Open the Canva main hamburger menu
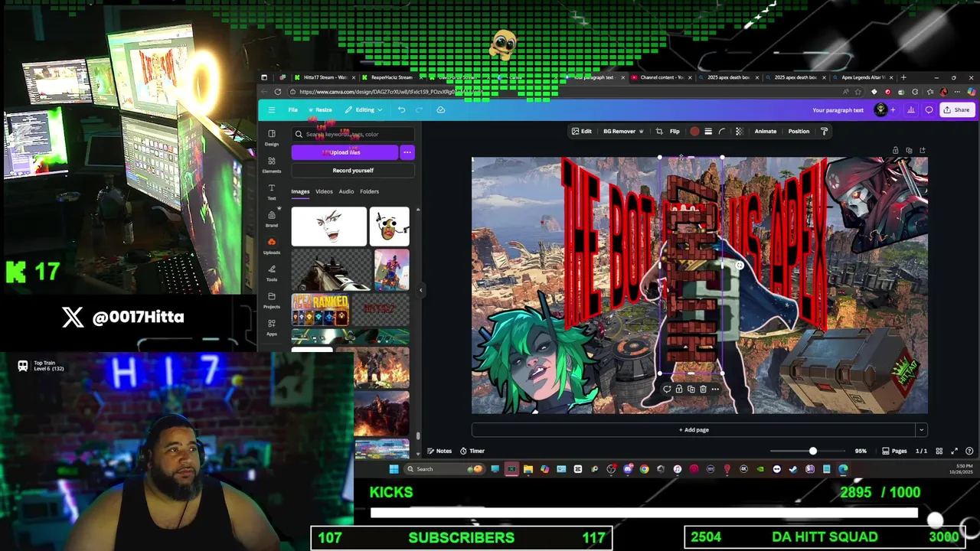 [272, 109]
